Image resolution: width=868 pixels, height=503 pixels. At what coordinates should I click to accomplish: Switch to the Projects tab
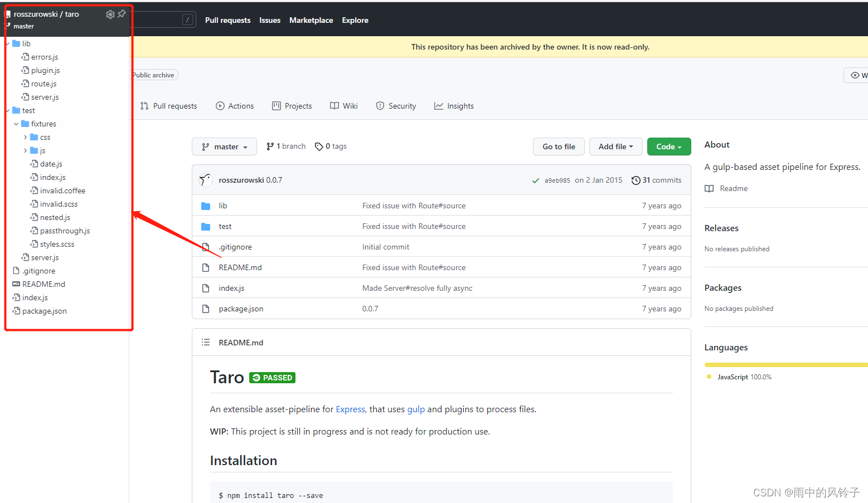click(x=292, y=106)
